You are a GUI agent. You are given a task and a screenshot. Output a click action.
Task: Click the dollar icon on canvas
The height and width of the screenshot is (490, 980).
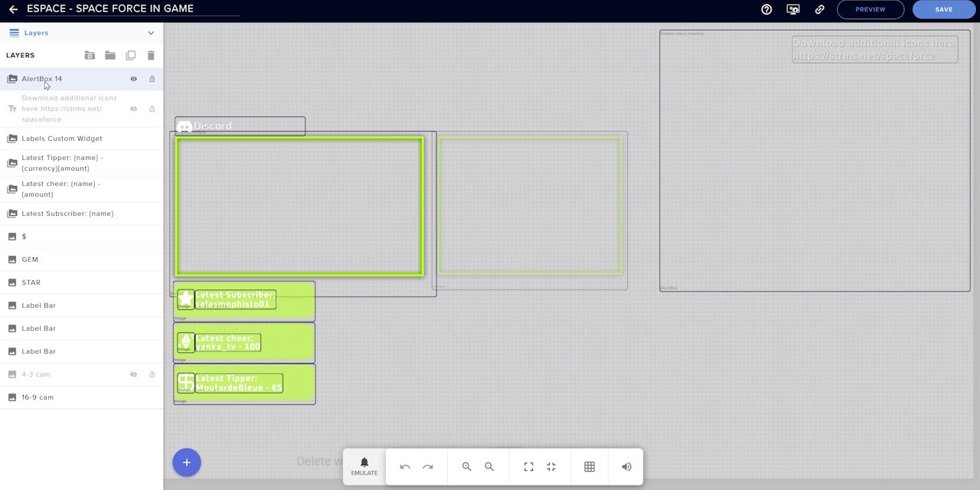point(185,383)
